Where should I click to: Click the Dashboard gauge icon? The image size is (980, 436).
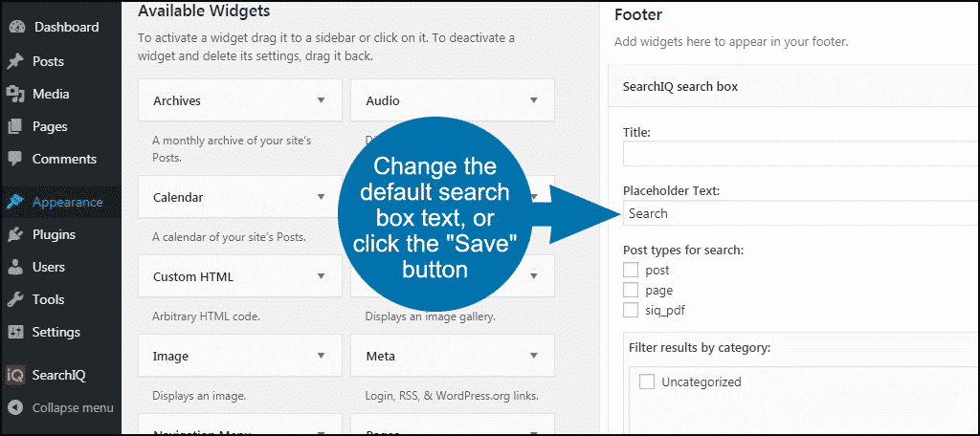(15, 27)
